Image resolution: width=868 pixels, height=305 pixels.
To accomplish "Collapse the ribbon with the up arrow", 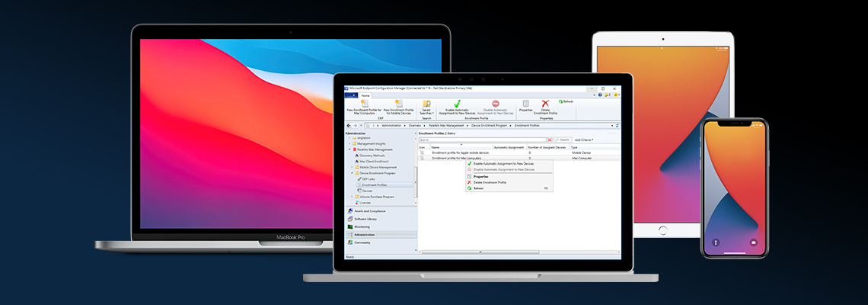I will click(595, 95).
